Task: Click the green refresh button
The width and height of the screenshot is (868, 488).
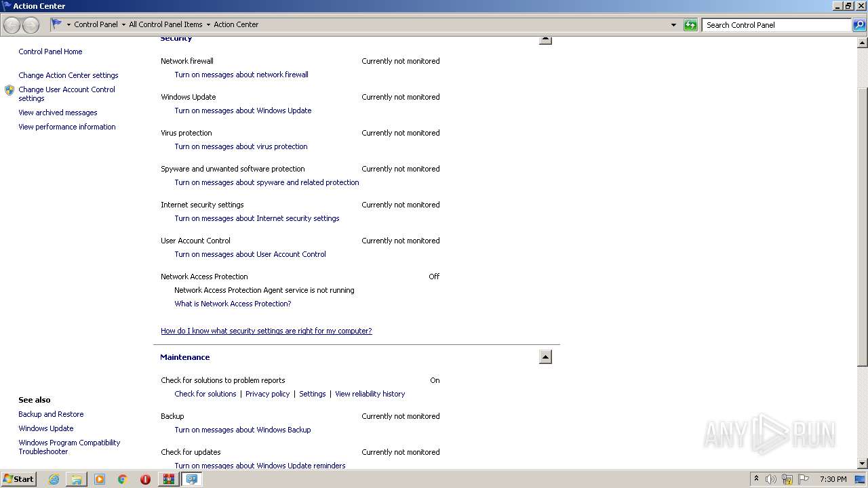Action: (690, 25)
